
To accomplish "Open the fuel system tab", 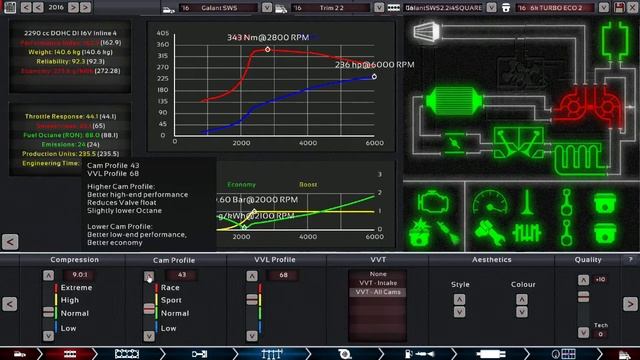I will [419, 354].
